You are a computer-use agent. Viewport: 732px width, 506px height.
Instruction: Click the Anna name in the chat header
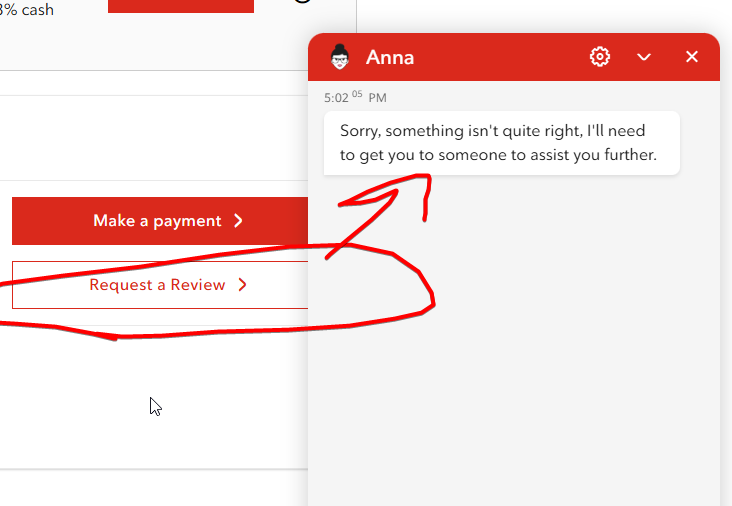[390, 57]
